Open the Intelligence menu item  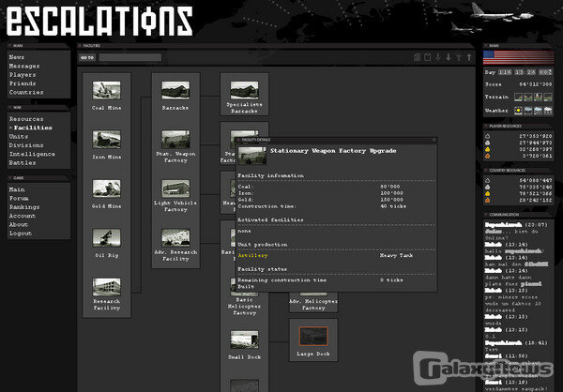click(32, 154)
